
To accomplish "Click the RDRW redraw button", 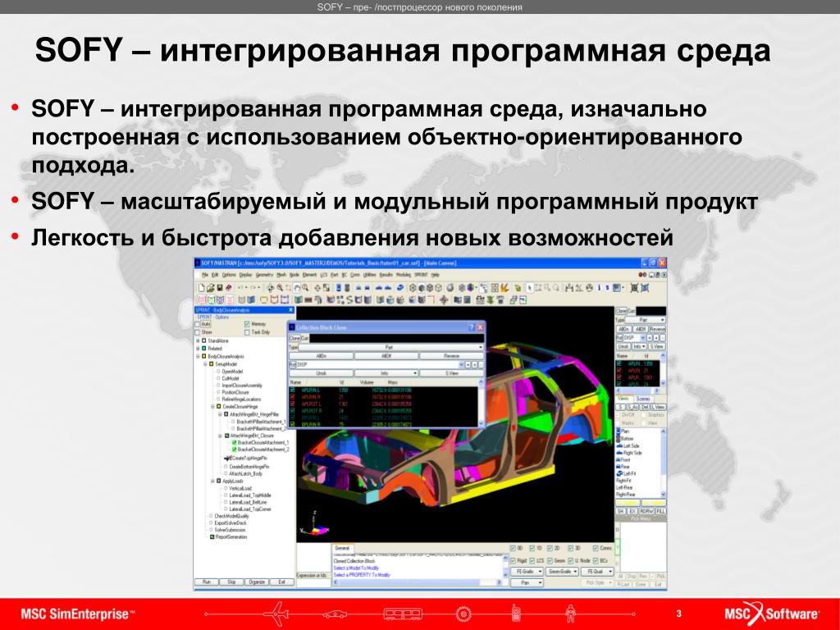I will pyautogui.click(x=646, y=511).
